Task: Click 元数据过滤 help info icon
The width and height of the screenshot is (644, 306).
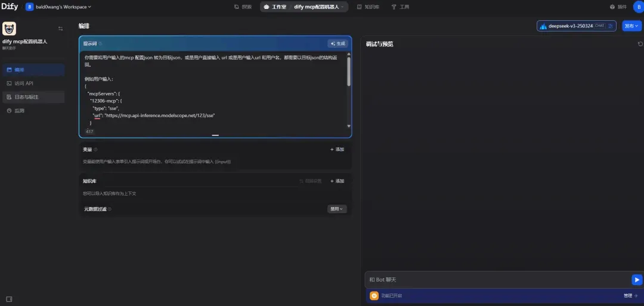Action: (110, 209)
